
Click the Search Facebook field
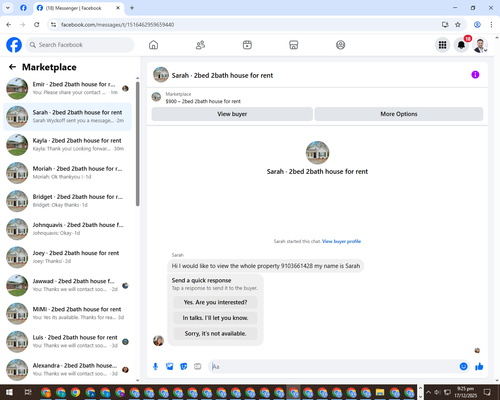(80, 45)
